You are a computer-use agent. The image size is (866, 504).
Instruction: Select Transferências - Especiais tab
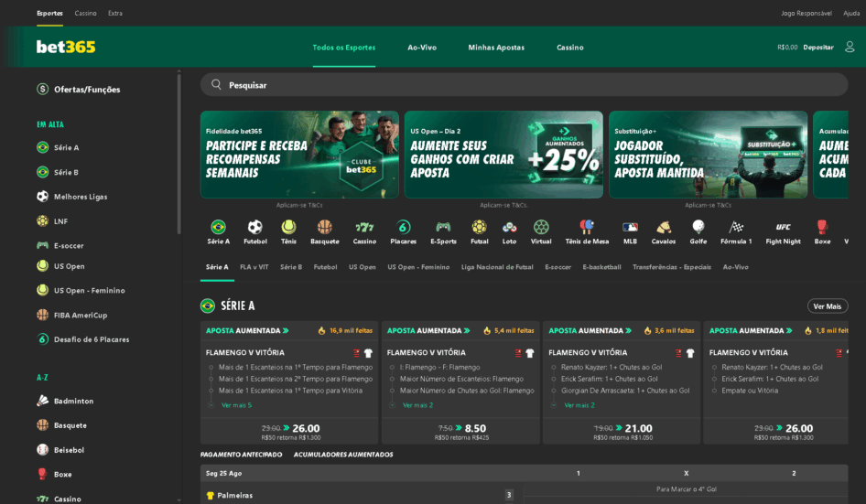[672, 267]
